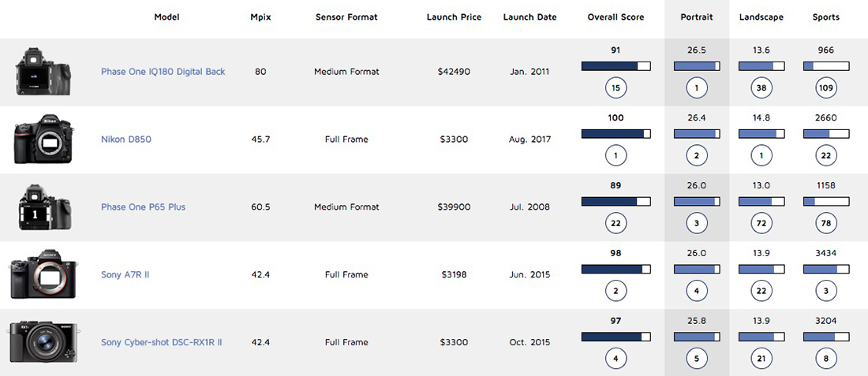Click the Sony A7R II sports rank 3 badge

coord(826,292)
